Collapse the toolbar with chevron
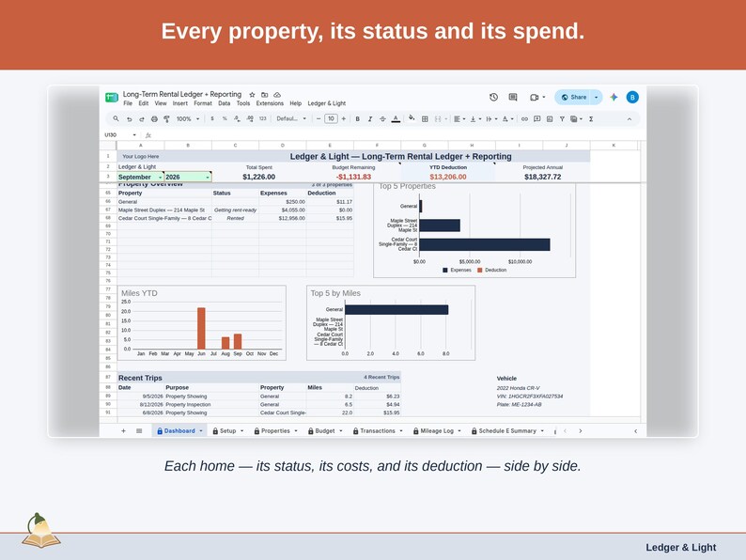 pos(629,119)
